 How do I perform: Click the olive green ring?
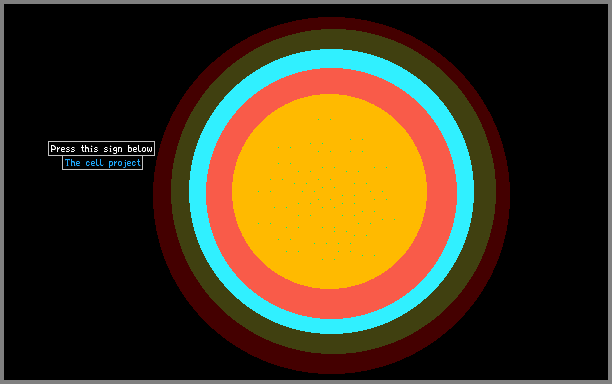(x=333, y=39)
